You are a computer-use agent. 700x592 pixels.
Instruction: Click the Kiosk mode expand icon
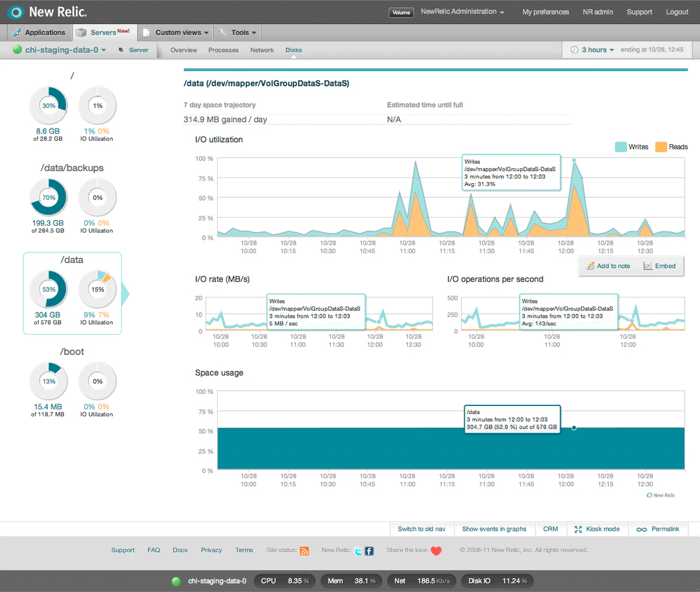pos(578,529)
